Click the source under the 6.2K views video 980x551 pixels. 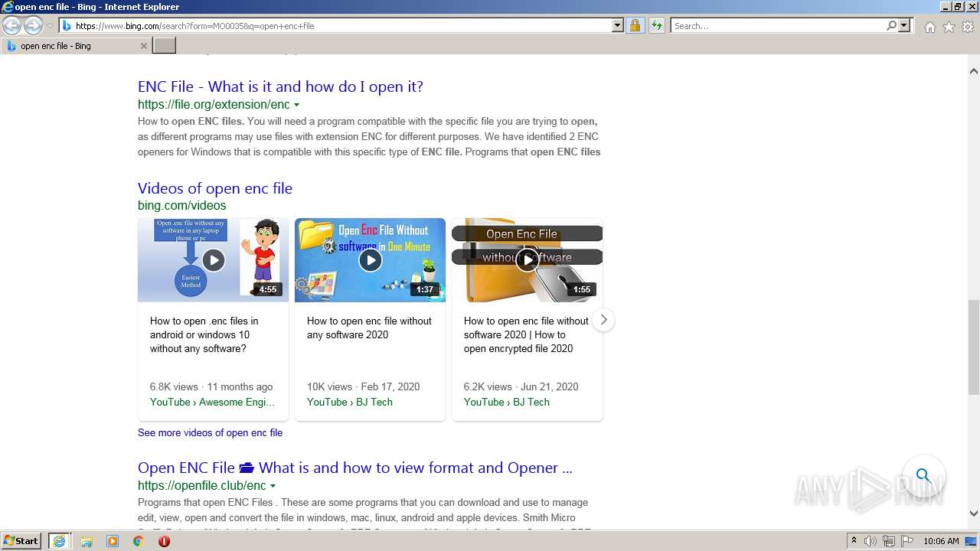pos(507,403)
